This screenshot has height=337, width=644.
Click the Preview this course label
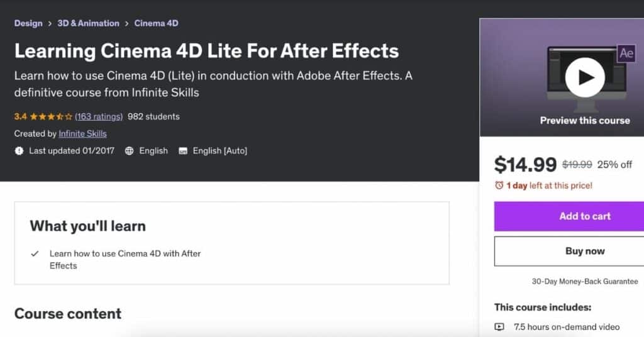[x=585, y=121]
